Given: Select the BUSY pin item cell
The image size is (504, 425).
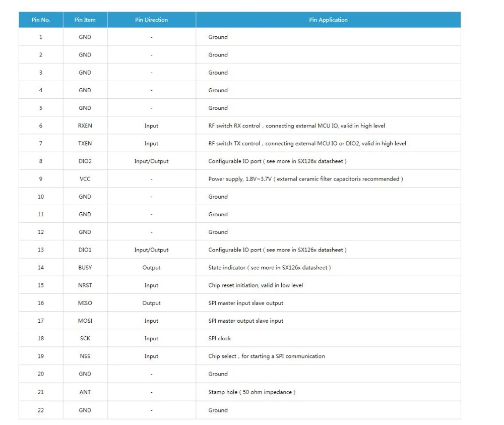Looking at the screenshot, I should tap(85, 268).
